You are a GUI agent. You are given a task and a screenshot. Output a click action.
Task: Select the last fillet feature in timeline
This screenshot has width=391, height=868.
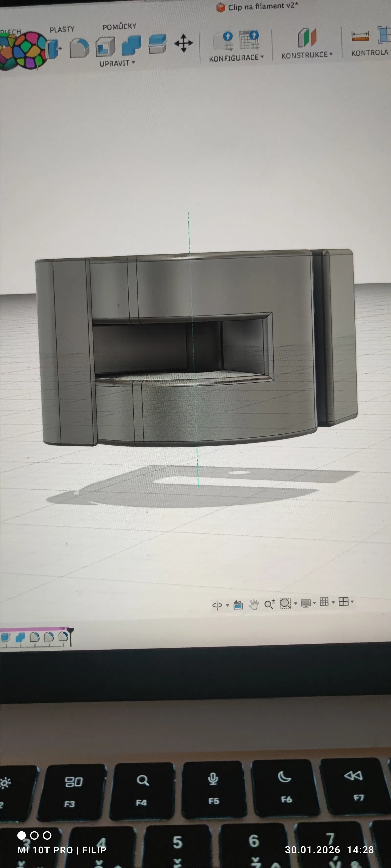click(63, 636)
